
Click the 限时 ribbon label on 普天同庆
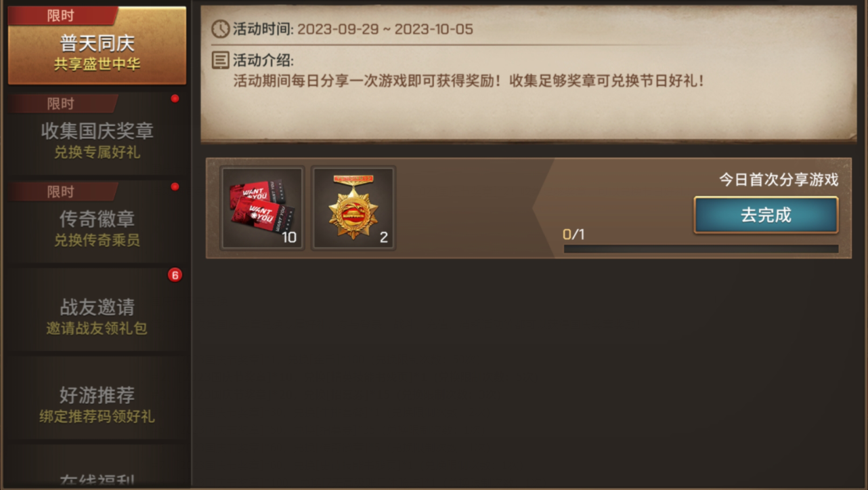coord(62,16)
